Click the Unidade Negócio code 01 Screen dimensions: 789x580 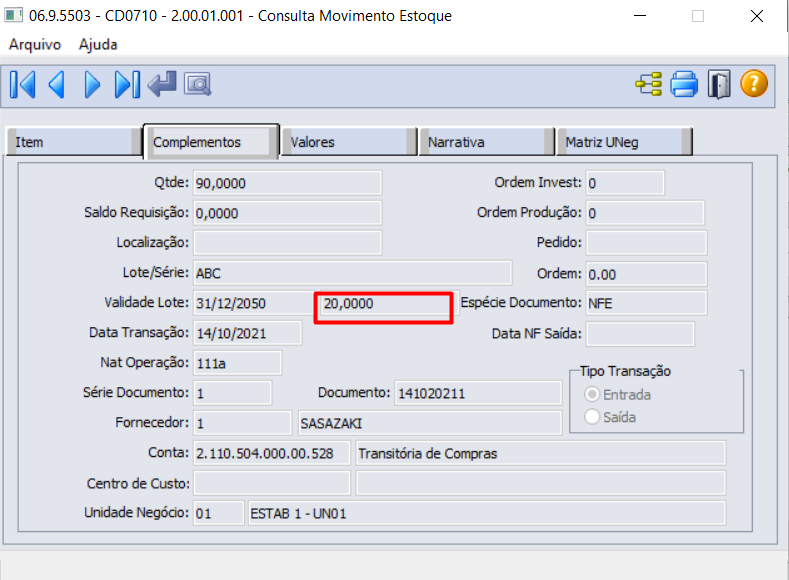(x=218, y=513)
